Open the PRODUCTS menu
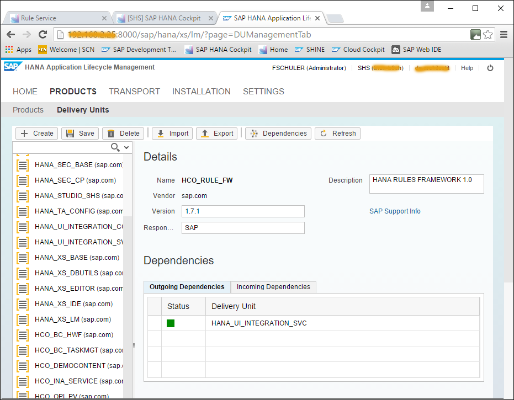The height and width of the screenshot is (400, 514). point(73,91)
